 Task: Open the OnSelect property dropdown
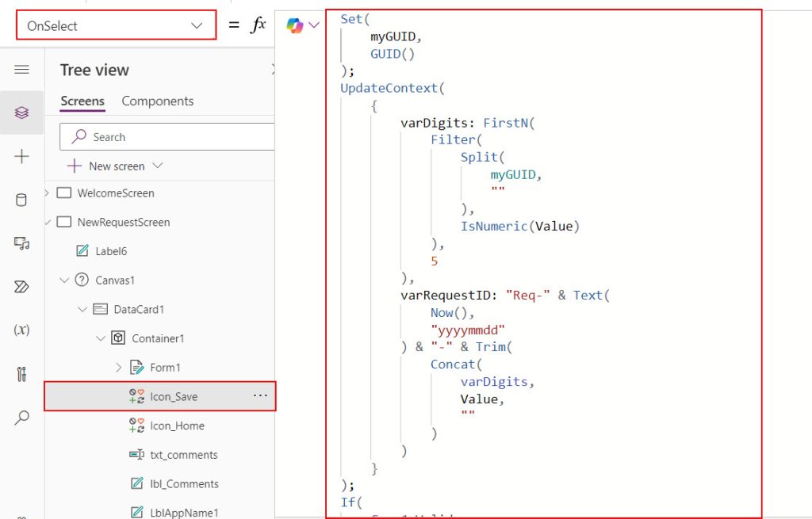click(x=116, y=25)
